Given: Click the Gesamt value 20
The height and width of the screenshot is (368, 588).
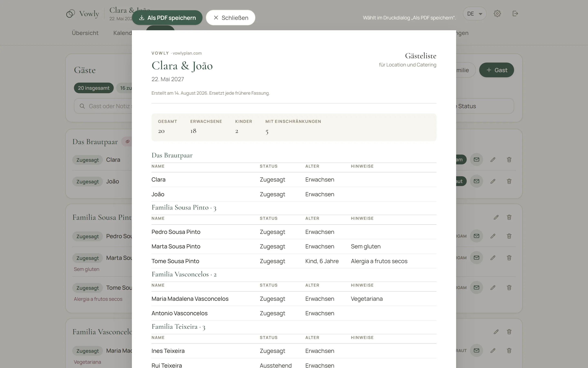Looking at the screenshot, I should (x=161, y=131).
